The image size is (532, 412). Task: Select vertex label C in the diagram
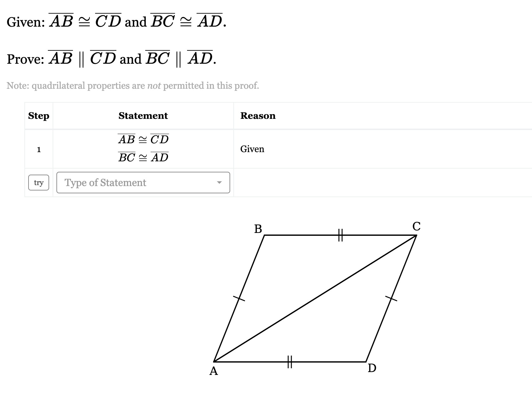[x=417, y=226]
